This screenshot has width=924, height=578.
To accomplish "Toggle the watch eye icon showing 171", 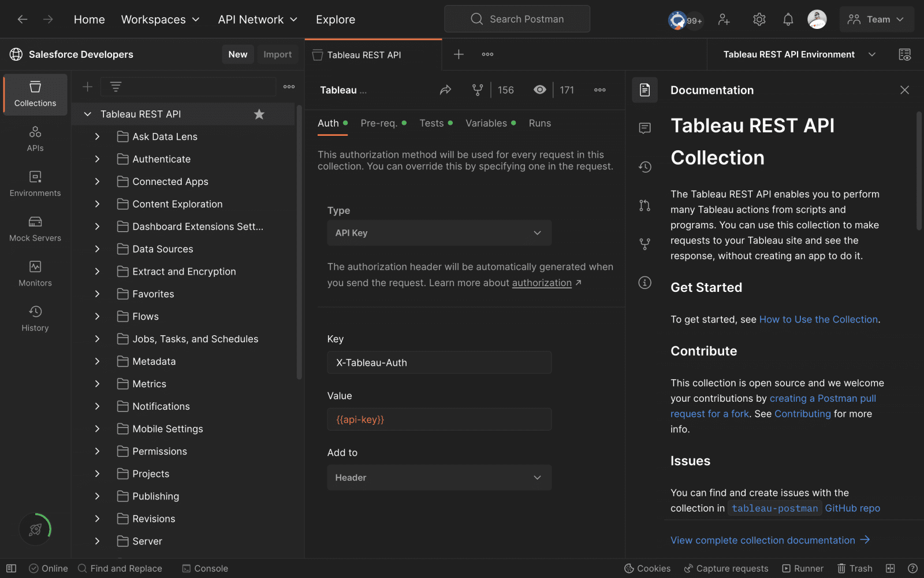I will (x=540, y=90).
